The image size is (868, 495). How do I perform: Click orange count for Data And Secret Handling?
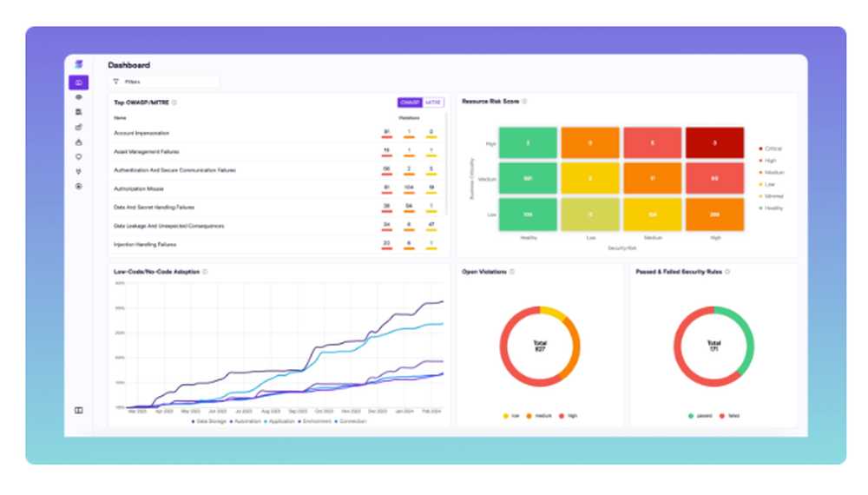pyautogui.click(x=409, y=207)
